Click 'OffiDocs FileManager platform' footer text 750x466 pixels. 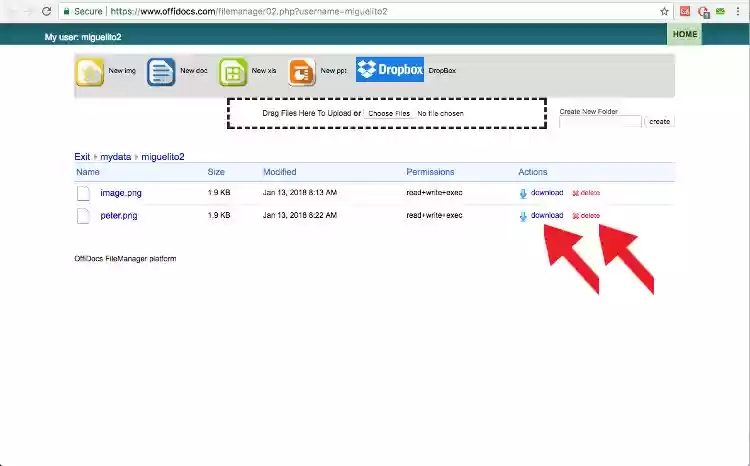tap(125, 258)
